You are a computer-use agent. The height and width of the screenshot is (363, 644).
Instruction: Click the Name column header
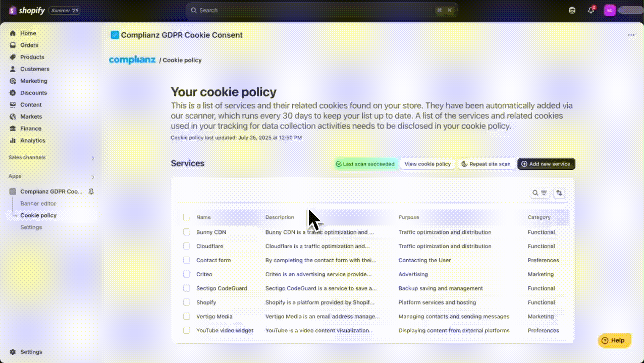[203, 217]
